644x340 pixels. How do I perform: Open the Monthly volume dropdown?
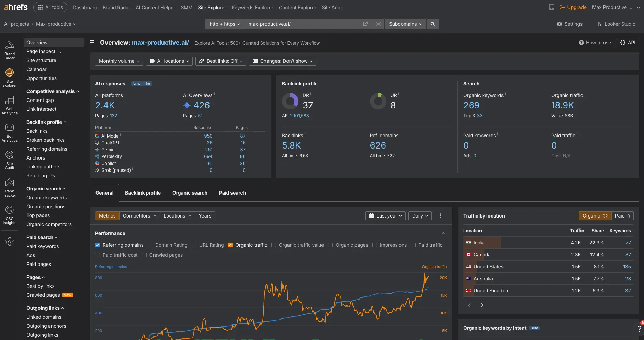pos(119,61)
